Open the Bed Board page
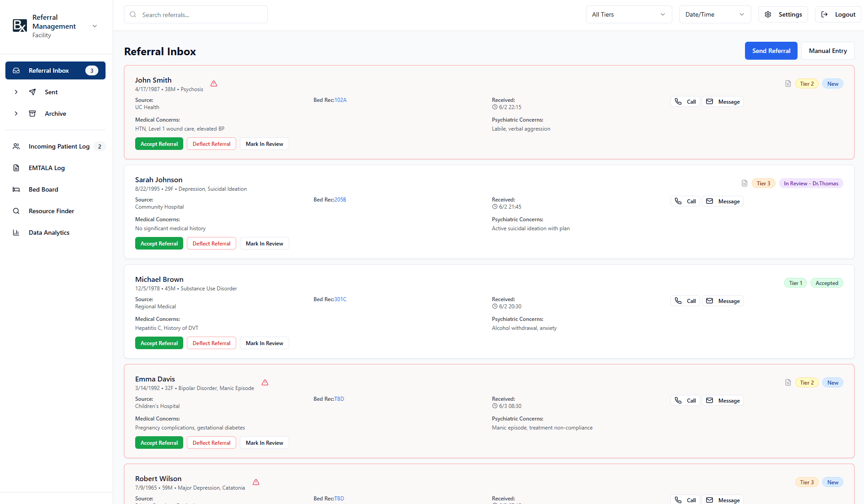The image size is (864, 504). tap(44, 189)
